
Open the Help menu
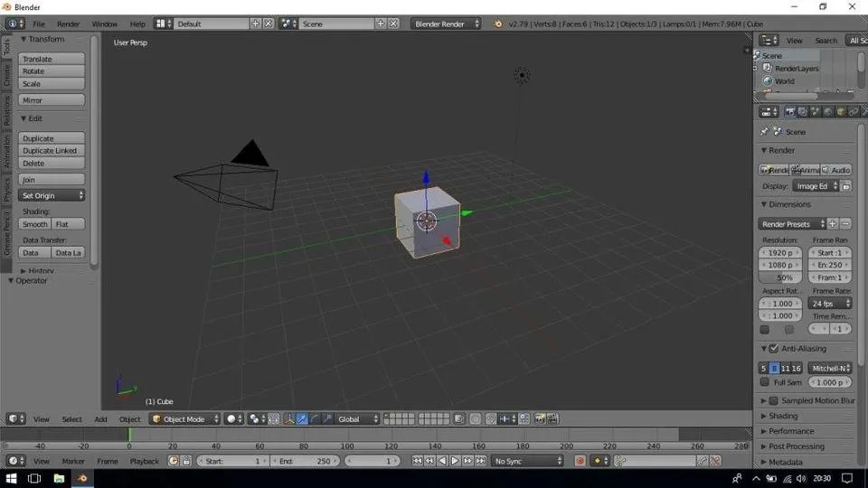pos(137,23)
